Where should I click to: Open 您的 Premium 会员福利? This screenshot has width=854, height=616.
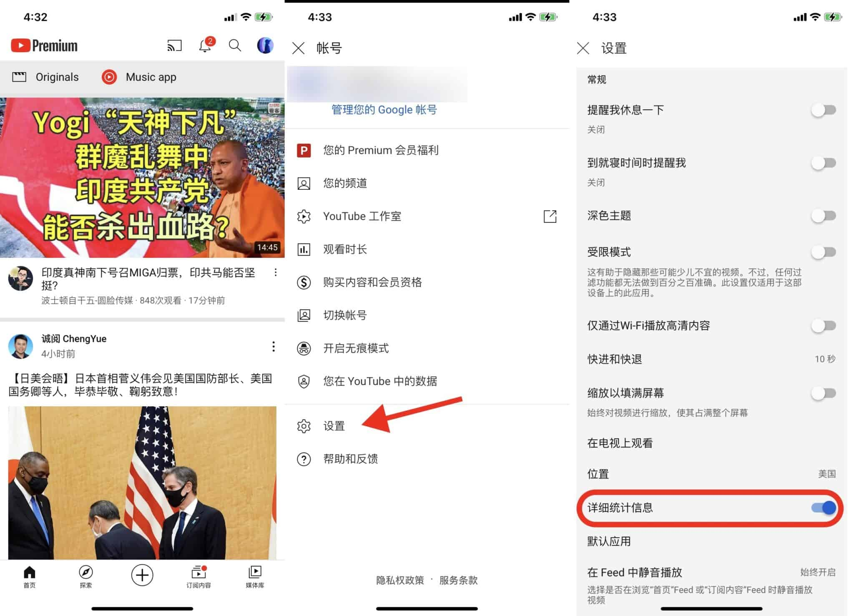(427, 150)
